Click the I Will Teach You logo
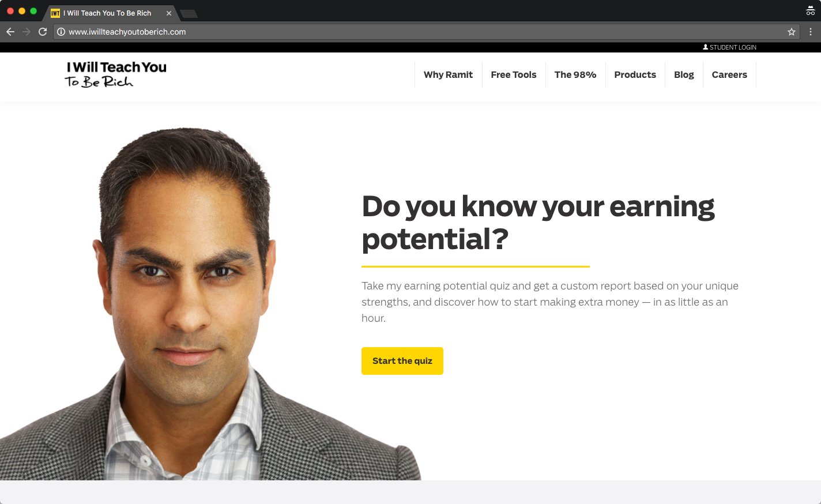Image resolution: width=821 pixels, height=504 pixels. pyautogui.click(x=115, y=75)
